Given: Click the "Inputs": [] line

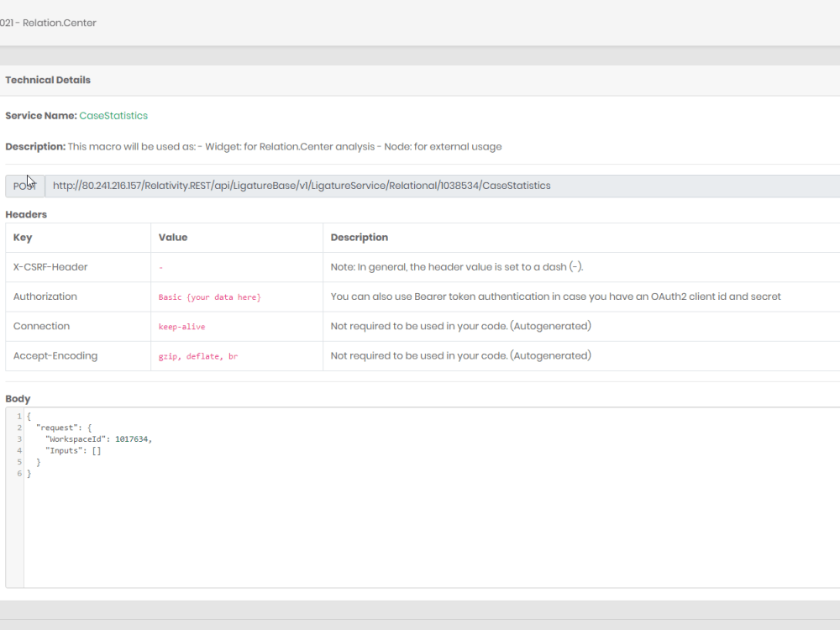Looking at the screenshot, I should [x=73, y=450].
